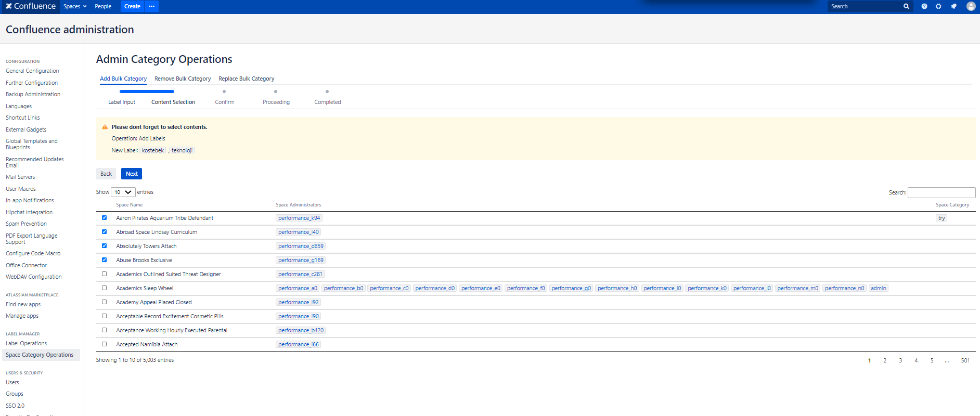Check the Academics Sleep Wheel checkbox

pyautogui.click(x=104, y=288)
